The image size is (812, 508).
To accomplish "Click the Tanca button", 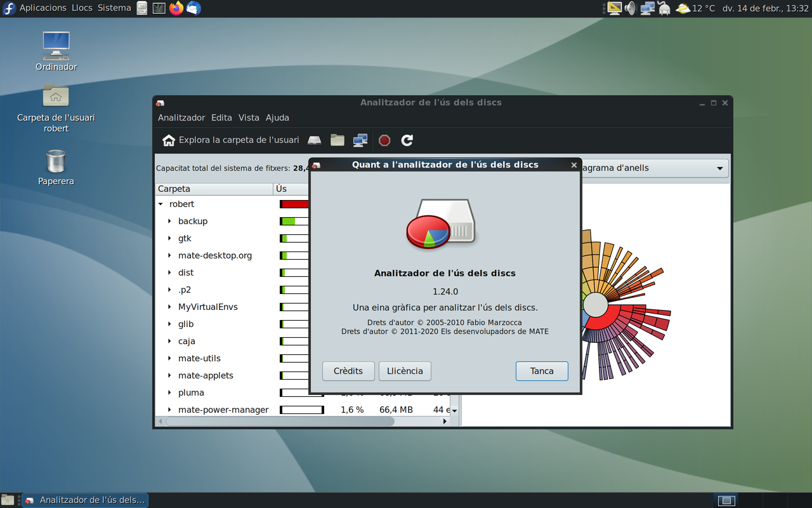I will pyautogui.click(x=542, y=371).
